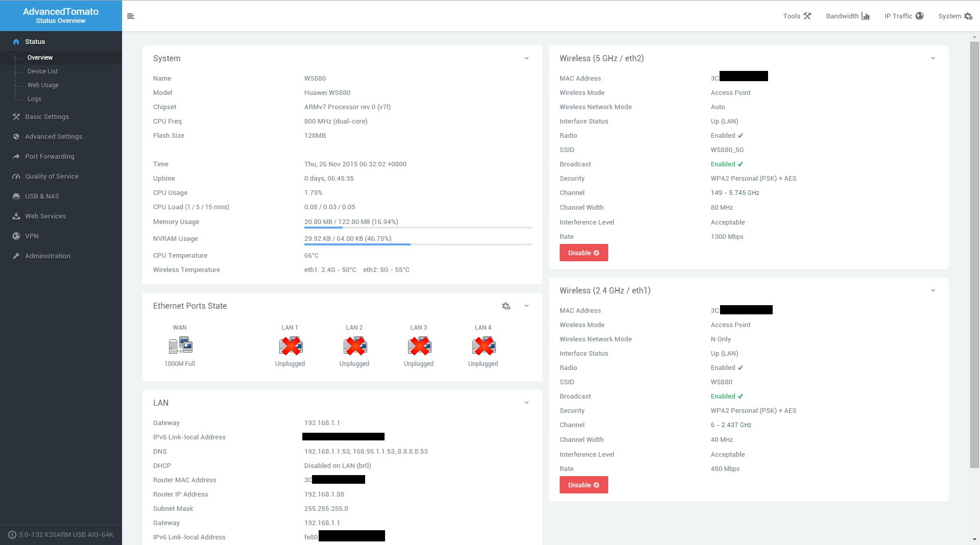The width and height of the screenshot is (980, 545).
Task: Click the Bandwidth link in top bar
Action: 848,16
